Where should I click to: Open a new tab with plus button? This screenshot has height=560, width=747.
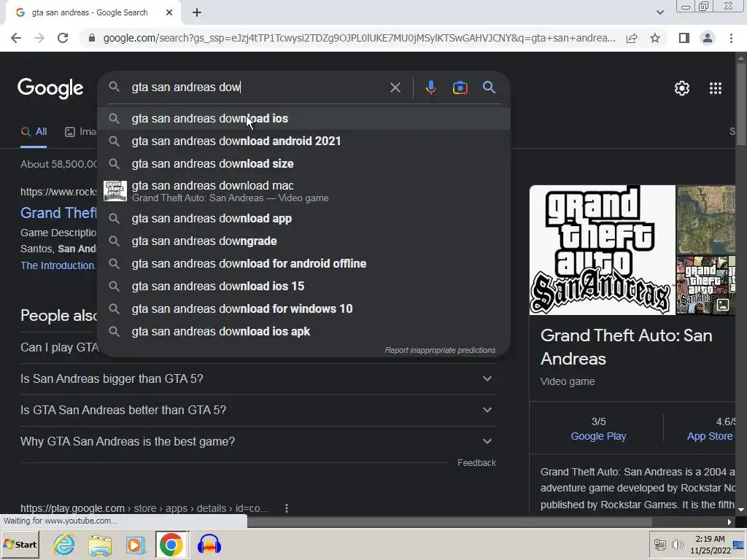pyautogui.click(x=197, y=13)
